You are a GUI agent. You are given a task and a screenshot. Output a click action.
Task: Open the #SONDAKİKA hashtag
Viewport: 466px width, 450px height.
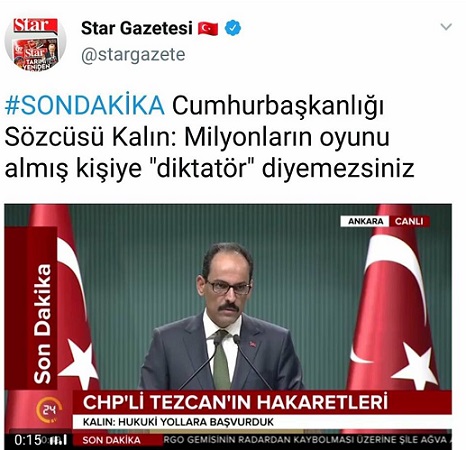[x=85, y=106]
